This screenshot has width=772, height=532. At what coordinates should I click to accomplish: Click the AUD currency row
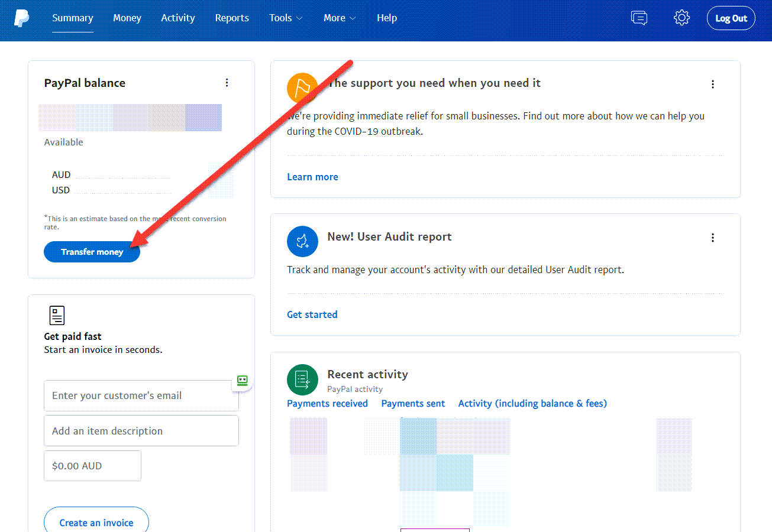111,175
